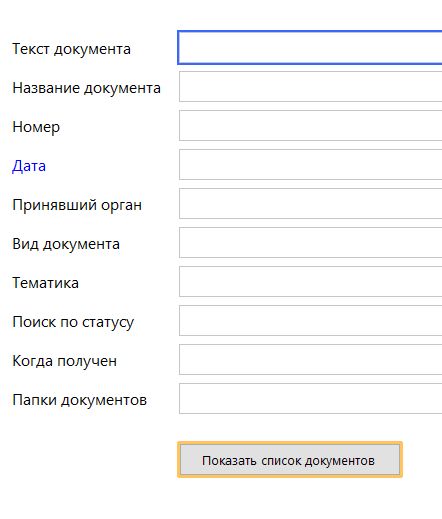Click the Принявший орган label
The width and height of the screenshot is (442, 519).
(x=77, y=205)
